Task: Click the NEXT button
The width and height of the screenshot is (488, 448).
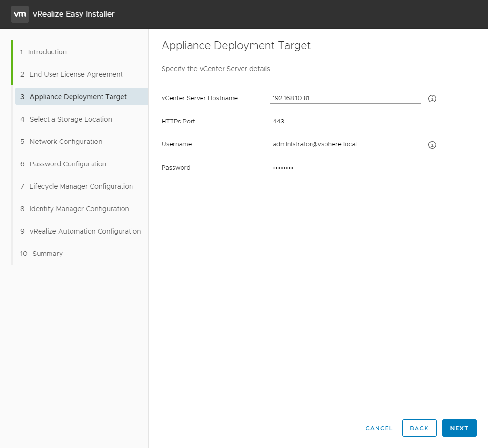Action: click(x=459, y=428)
